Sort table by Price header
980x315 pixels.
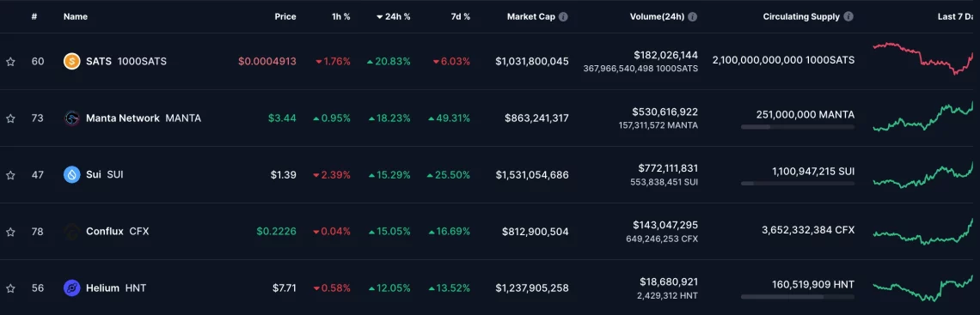pos(285,17)
